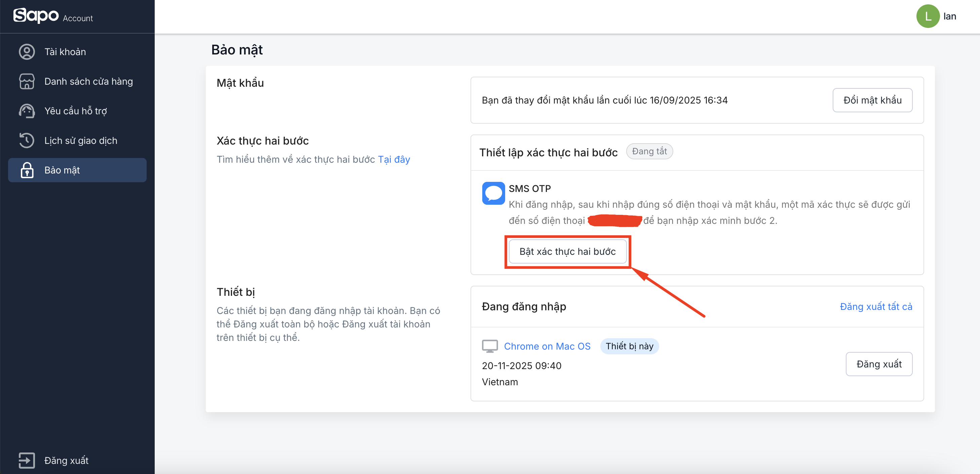Open the Tại đây learn-more link
980x474 pixels.
pos(394,159)
